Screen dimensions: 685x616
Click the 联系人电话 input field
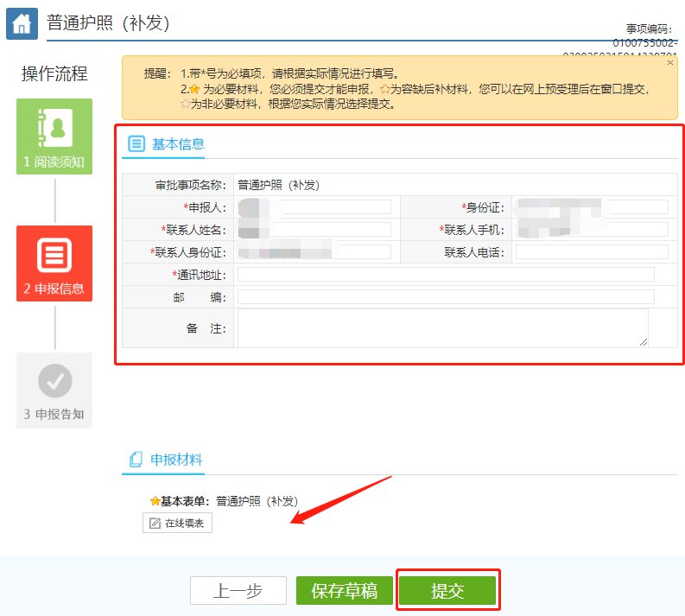pyautogui.click(x=592, y=252)
